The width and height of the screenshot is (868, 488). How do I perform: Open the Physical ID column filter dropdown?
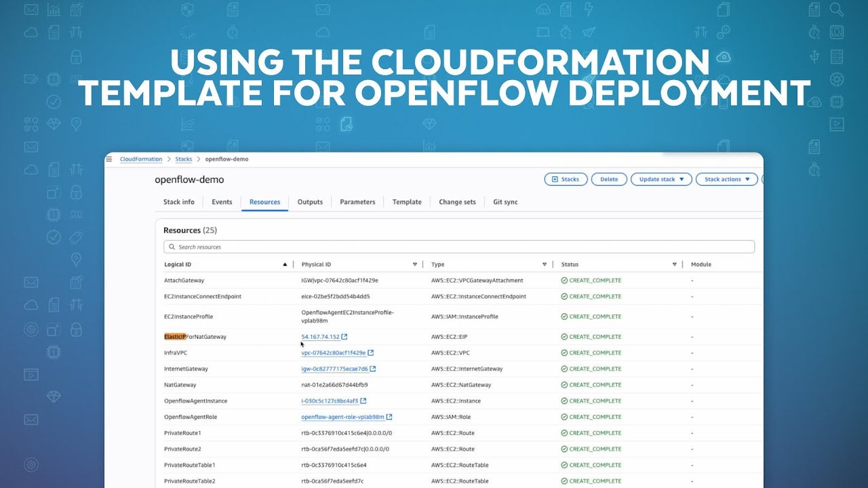(414, 264)
